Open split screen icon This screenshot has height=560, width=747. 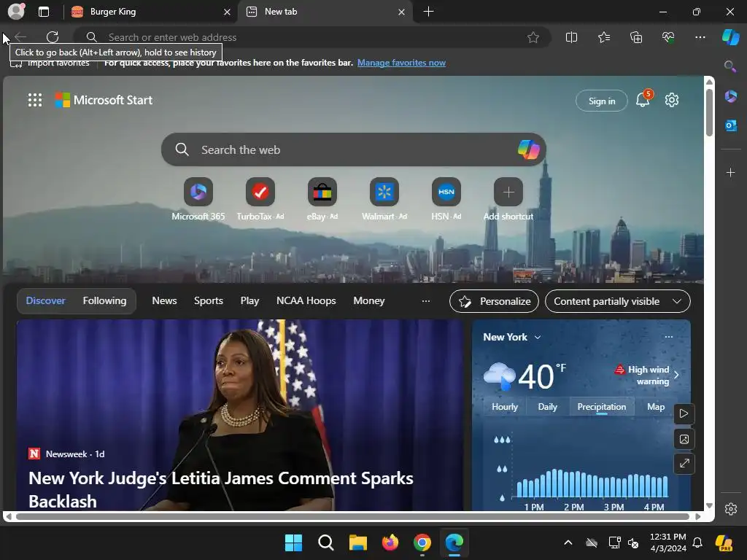click(571, 37)
